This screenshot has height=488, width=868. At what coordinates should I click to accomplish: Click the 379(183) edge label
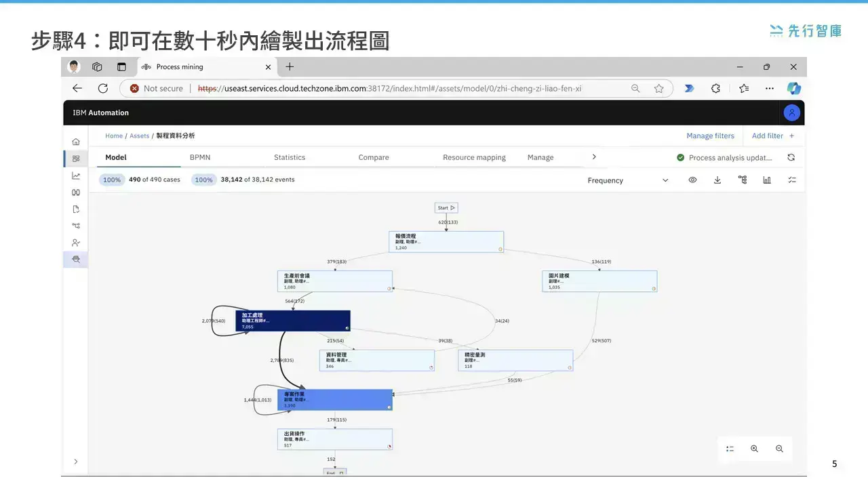336,262
